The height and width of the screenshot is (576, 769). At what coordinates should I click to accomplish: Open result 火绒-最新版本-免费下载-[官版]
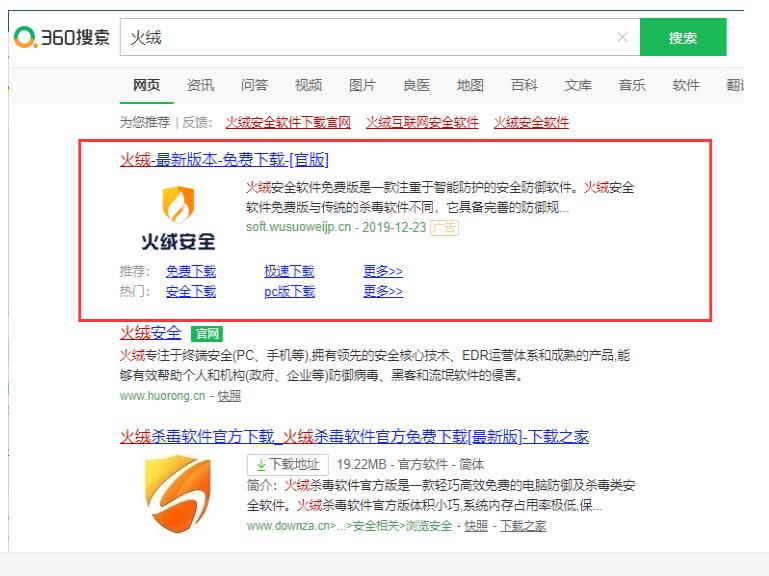pos(224,159)
